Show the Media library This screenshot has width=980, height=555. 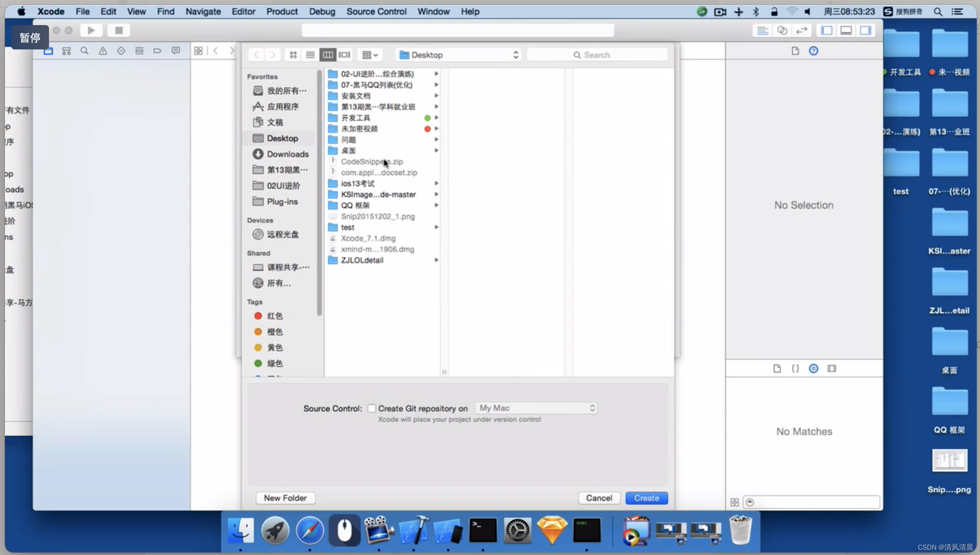(832, 368)
